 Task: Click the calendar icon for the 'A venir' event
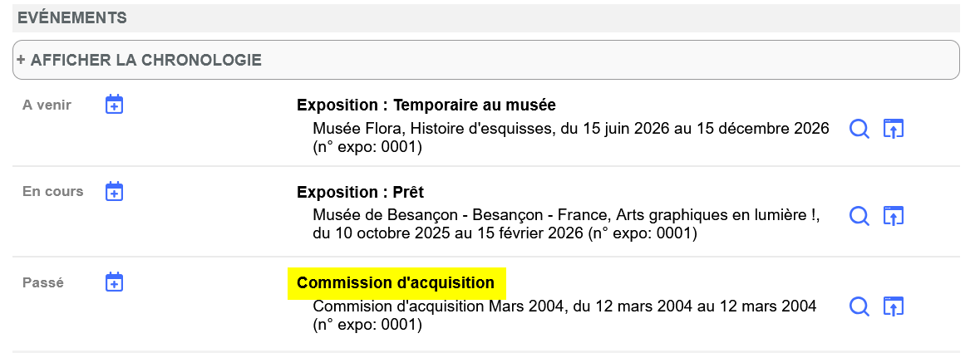(114, 105)
